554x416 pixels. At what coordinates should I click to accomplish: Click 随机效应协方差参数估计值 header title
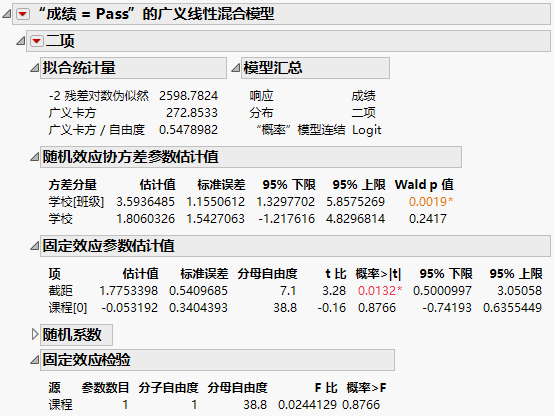coord(131,157)
